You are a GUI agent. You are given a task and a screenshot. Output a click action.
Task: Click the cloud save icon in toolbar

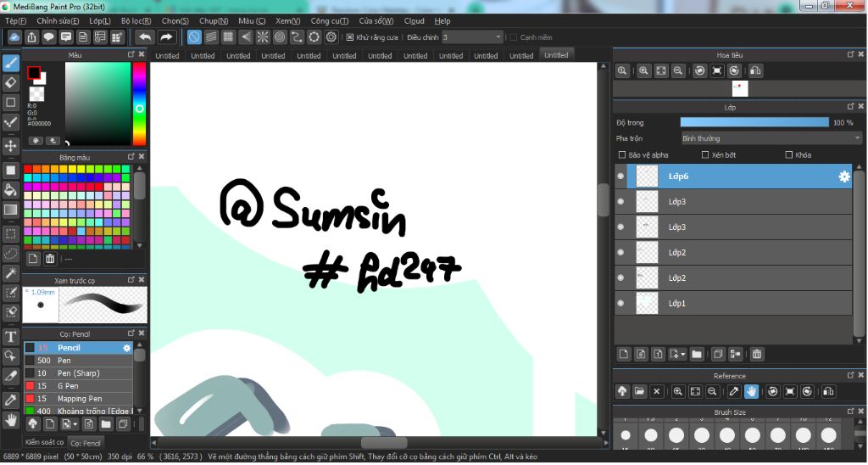pyautogui.click(x=14, y=37)
